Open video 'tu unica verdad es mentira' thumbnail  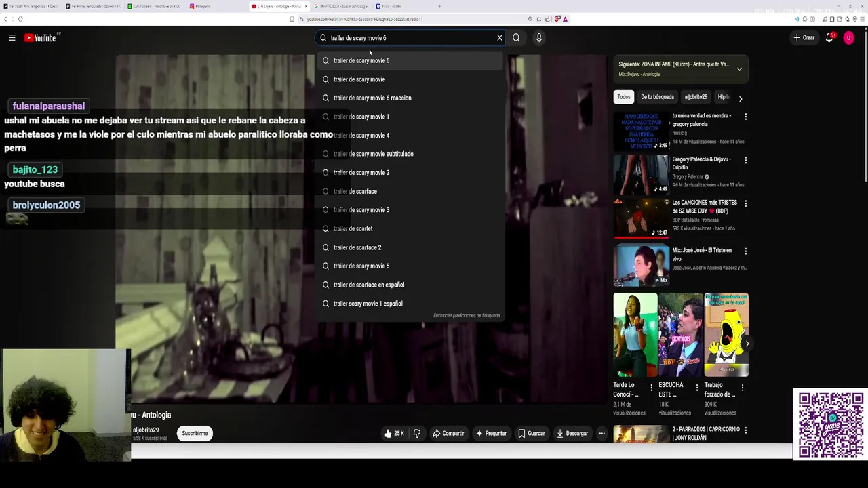pos(641,131)
